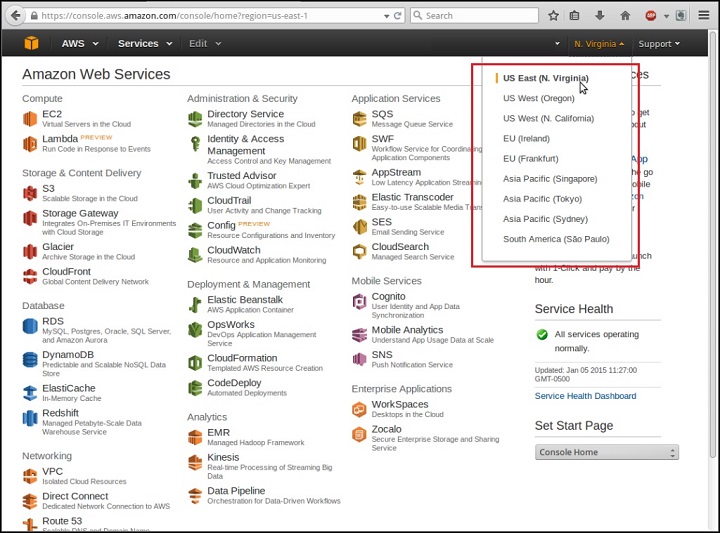Click the Data Pipeline service link

[x=236, y=491]
